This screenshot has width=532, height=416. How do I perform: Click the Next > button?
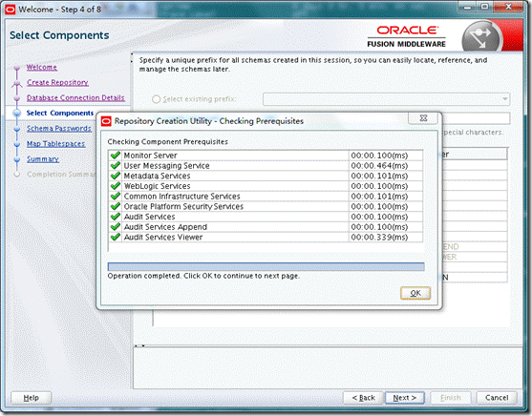pyautogui.click(x=404, y=397)
